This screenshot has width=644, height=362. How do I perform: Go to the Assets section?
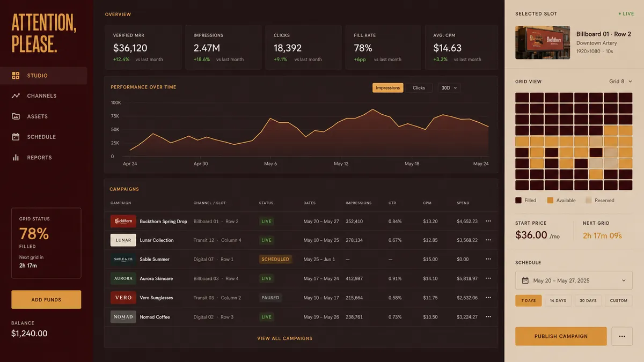pos(43,116)
